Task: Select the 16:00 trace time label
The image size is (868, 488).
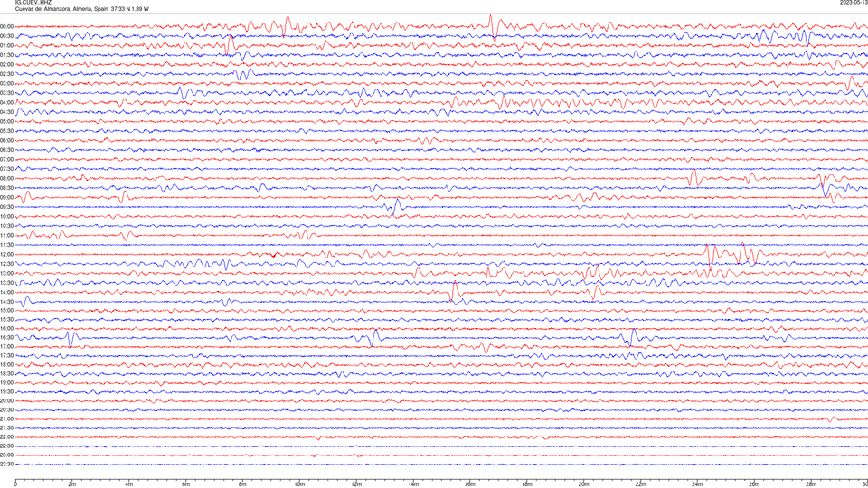Action: click(6, 329)
